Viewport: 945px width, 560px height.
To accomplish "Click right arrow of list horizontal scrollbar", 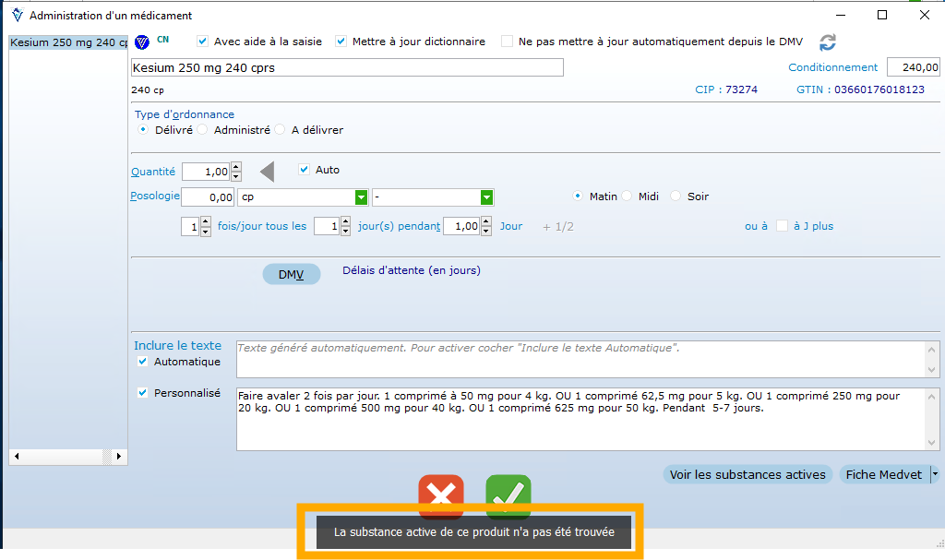I will coord(119,457).
